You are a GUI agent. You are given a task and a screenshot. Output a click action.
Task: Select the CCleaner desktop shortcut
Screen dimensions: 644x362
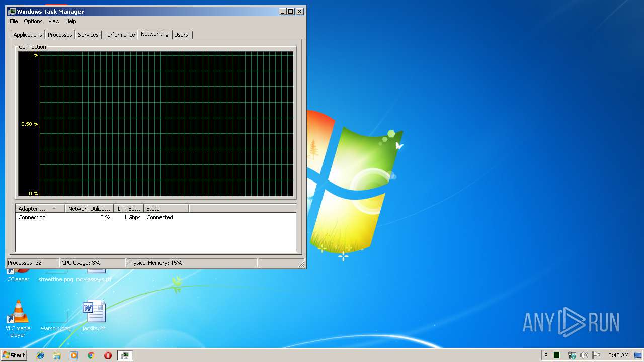pos(18,276)
